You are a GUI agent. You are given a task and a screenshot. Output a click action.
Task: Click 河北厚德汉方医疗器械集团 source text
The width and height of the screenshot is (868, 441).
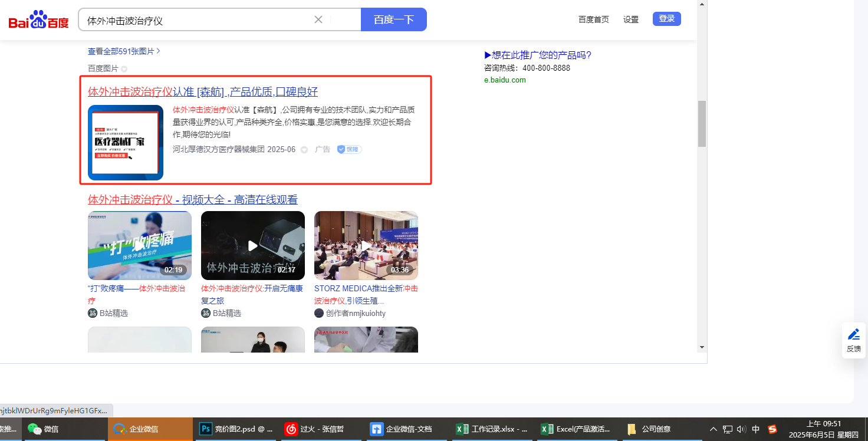[x=219, y=149]
